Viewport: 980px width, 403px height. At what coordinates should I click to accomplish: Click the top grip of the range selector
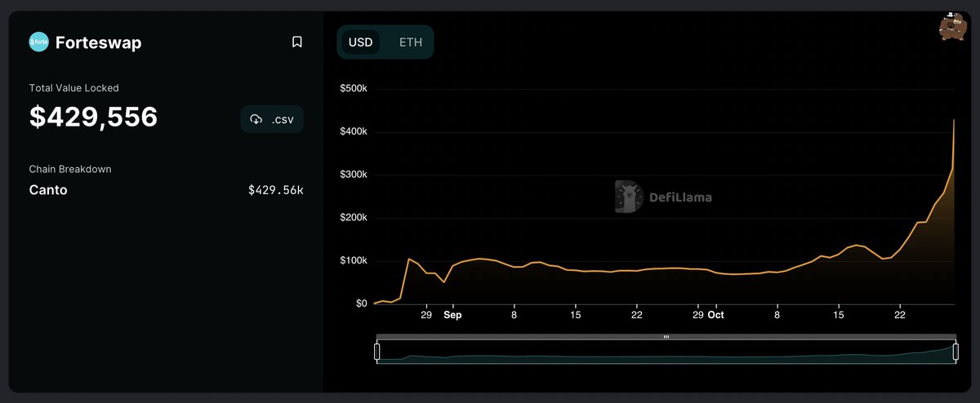click(666, 336)
